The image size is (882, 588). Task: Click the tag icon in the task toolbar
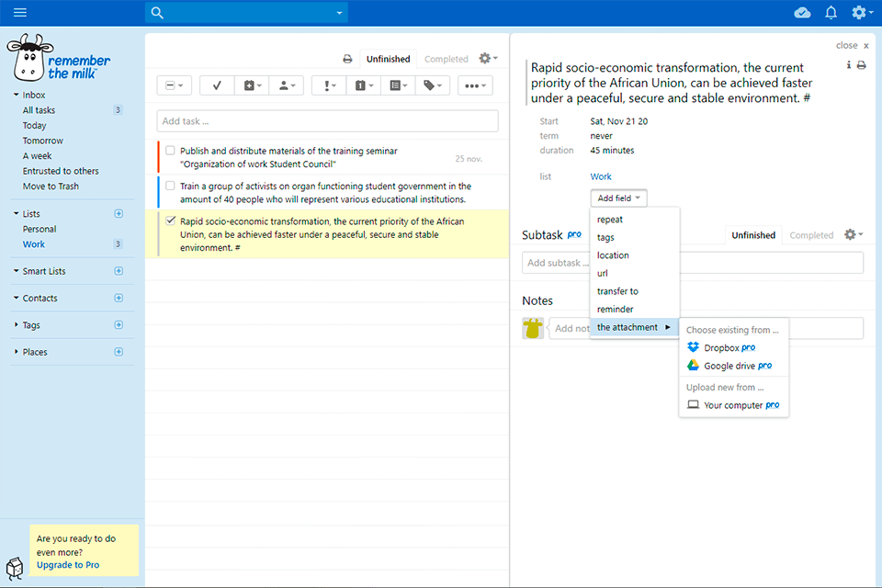(430, 85)
